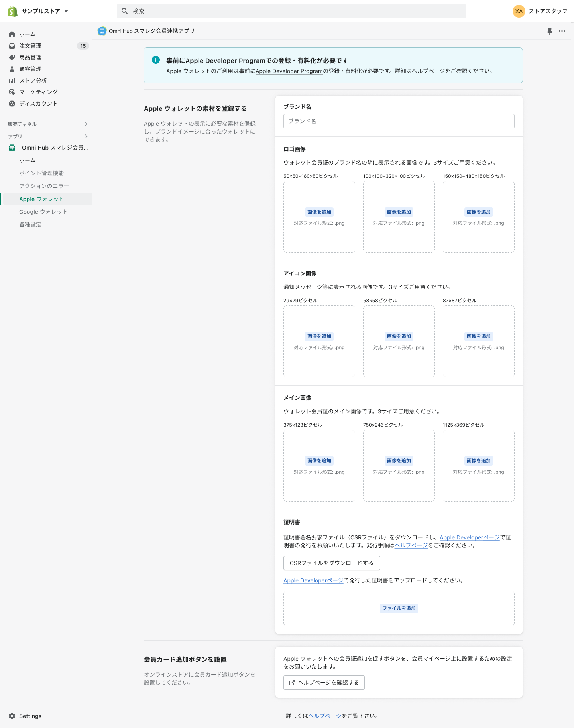574x728 pixels.
Task: Open アクションのエラー page
Action: click(x=44, y=186)
